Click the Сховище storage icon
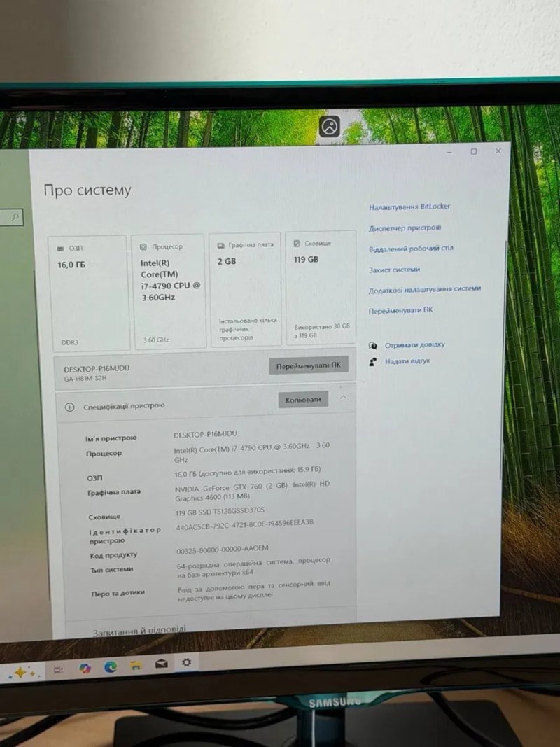This screenshot has width=560, height=747. coord(297,244)
